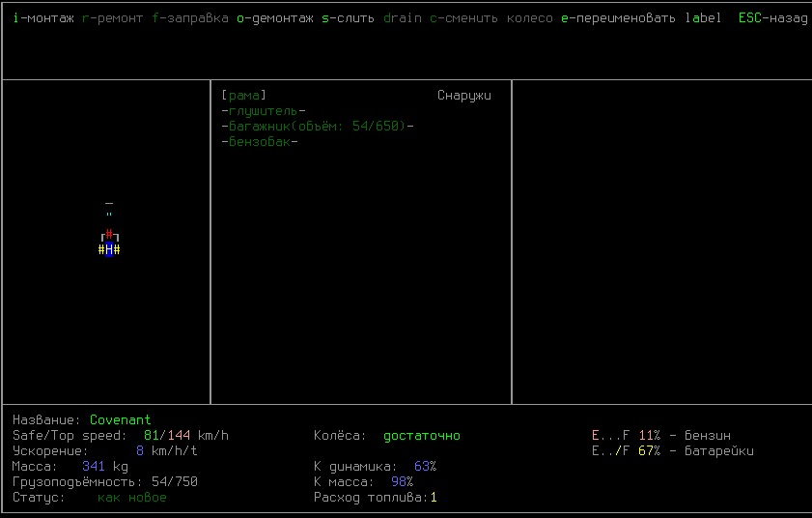Choose the f-заправка refuel command
The width and height of the screenshot is (812, 518).
pyautogui.click(x=190, y=18)
